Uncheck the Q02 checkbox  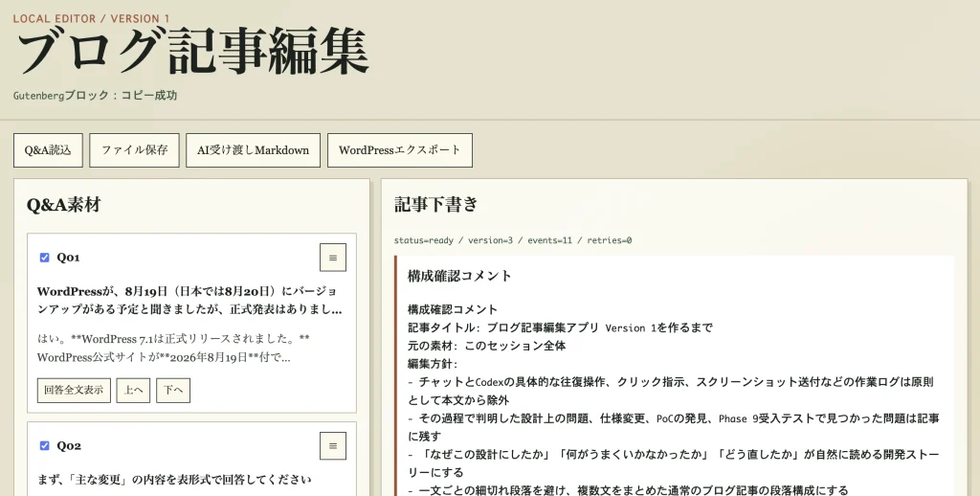(44, 446)
